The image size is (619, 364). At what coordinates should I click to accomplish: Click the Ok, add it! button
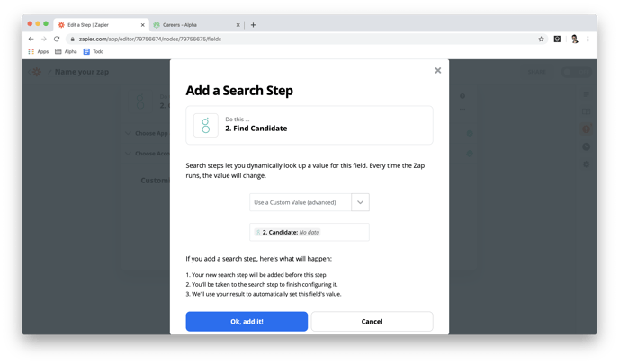click(247, 322)
